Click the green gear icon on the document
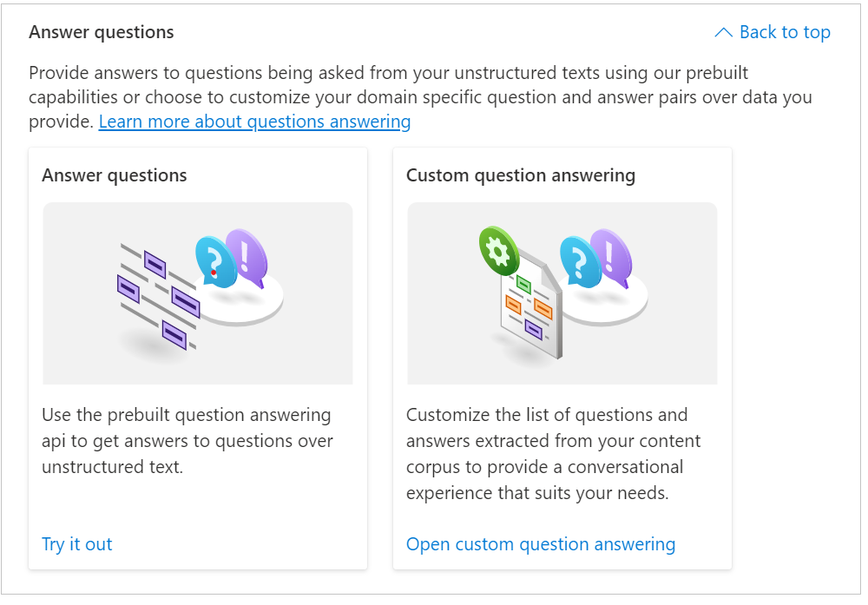868x605 pixels. pos(498,251)
